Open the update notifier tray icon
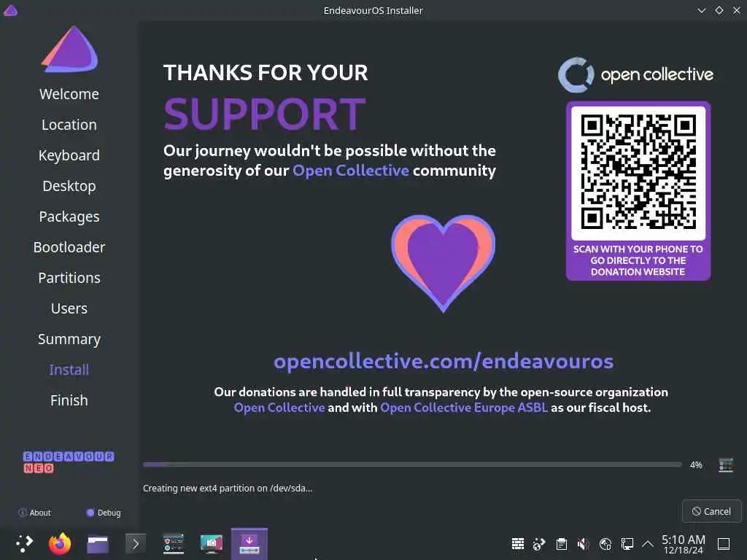This screenshot has height=560, width=747. pyautogui.click(x=539, y=543)
